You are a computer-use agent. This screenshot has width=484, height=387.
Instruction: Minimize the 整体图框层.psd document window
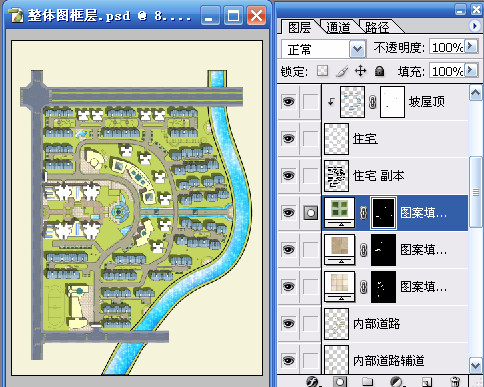210,15
